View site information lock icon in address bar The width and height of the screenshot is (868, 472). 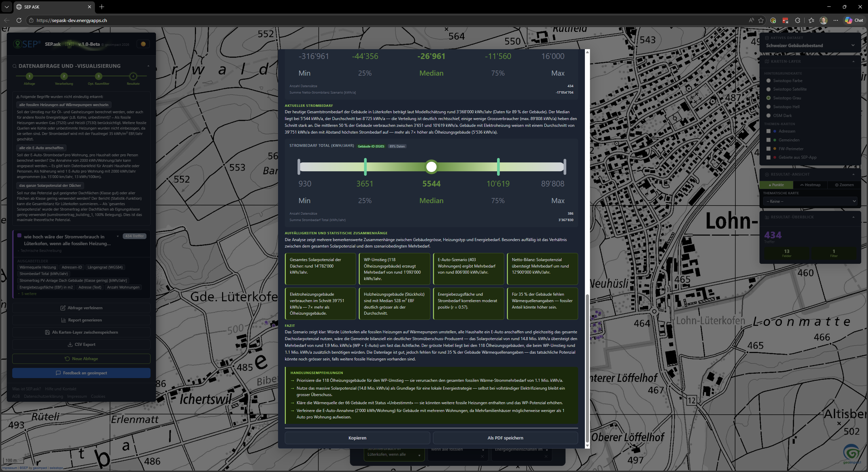pos(31,20)
